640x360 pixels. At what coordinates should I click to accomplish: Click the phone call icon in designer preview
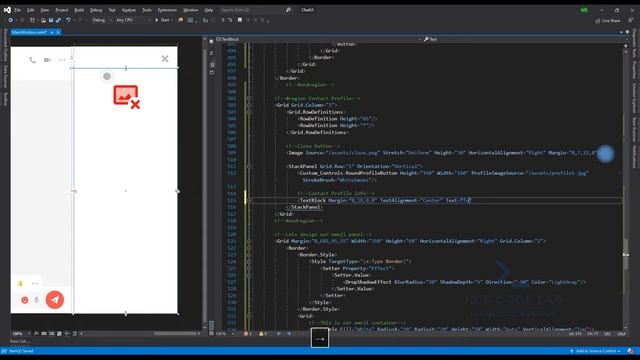33,60
